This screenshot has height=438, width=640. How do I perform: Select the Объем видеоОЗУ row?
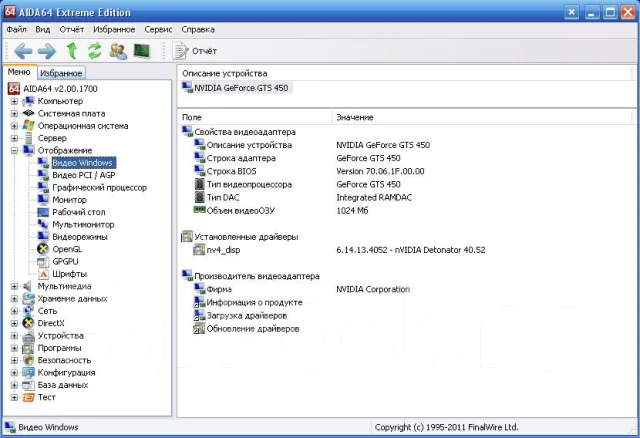(x=281, y=211)
